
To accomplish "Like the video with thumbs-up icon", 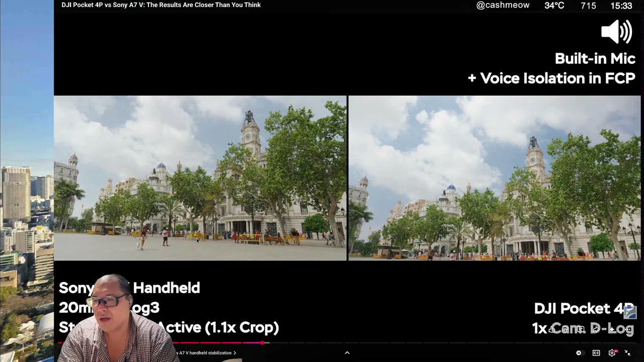I will click(552, 329).
